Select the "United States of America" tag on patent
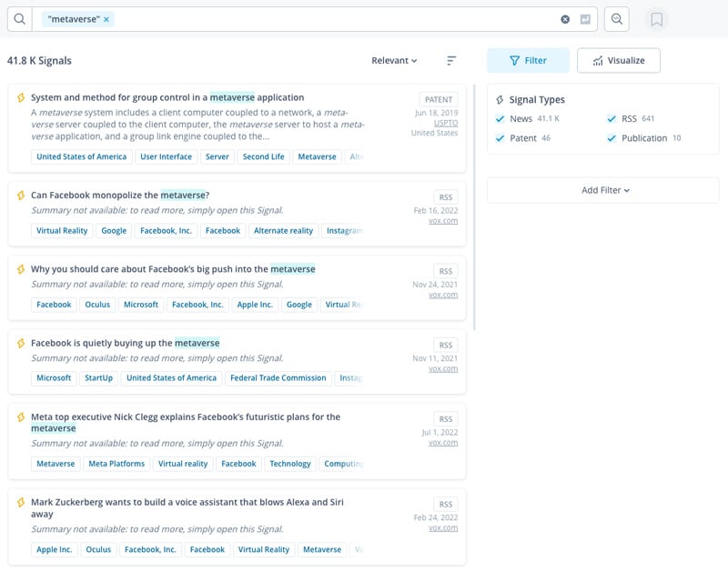Image resolution: width=728 pixels, height=572 pixels. [82, 156]
